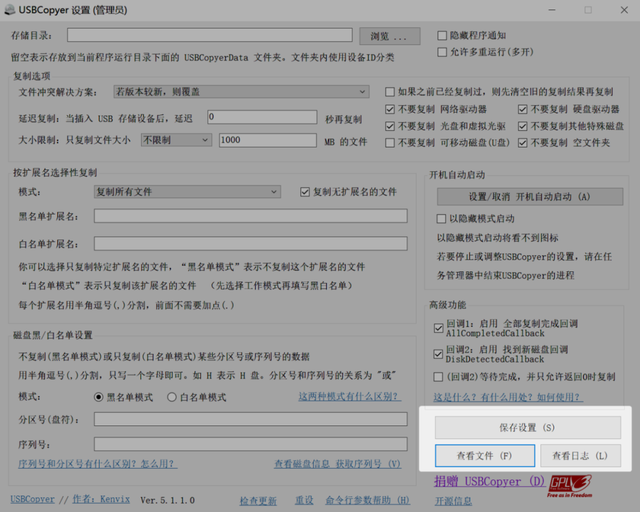The image size is (640, 512).
Task: Click the 延迟复制 seconds field
Action: coord(262,117)
